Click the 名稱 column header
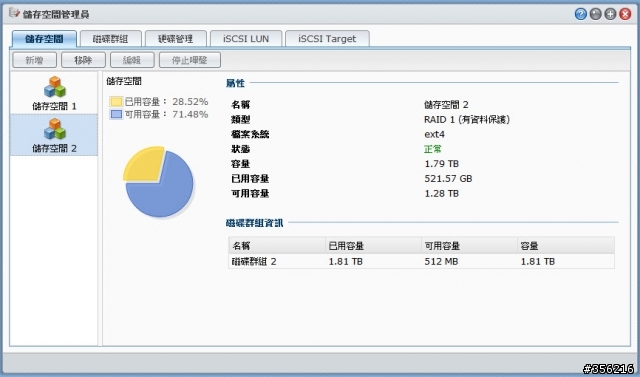This screenshot has width=640, height=377. [x=277, y=246]
